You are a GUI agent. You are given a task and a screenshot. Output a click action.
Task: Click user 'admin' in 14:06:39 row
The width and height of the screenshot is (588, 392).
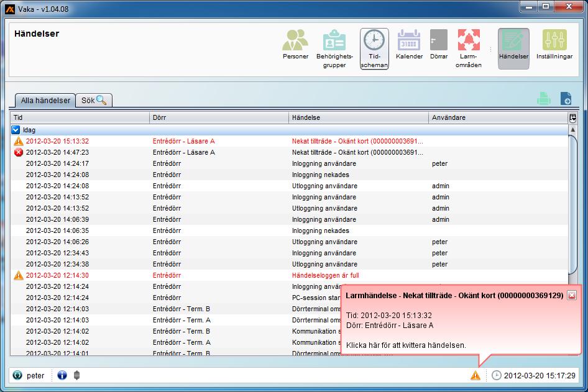[x=440, y=220]
